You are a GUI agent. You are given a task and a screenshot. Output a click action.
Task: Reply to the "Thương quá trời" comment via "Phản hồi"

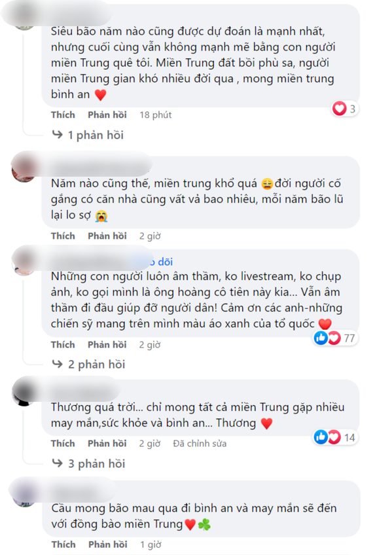(107, 444)
